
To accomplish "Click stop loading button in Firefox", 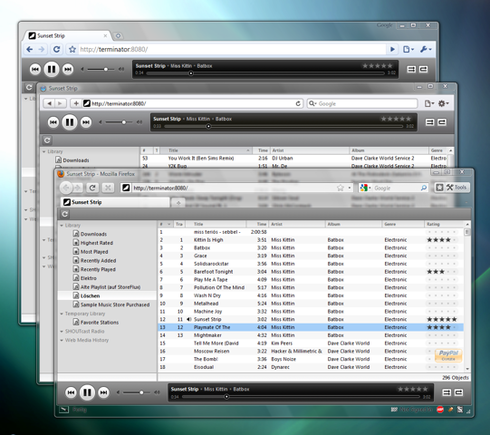I will pyautogui.click(x=108, y=188).
